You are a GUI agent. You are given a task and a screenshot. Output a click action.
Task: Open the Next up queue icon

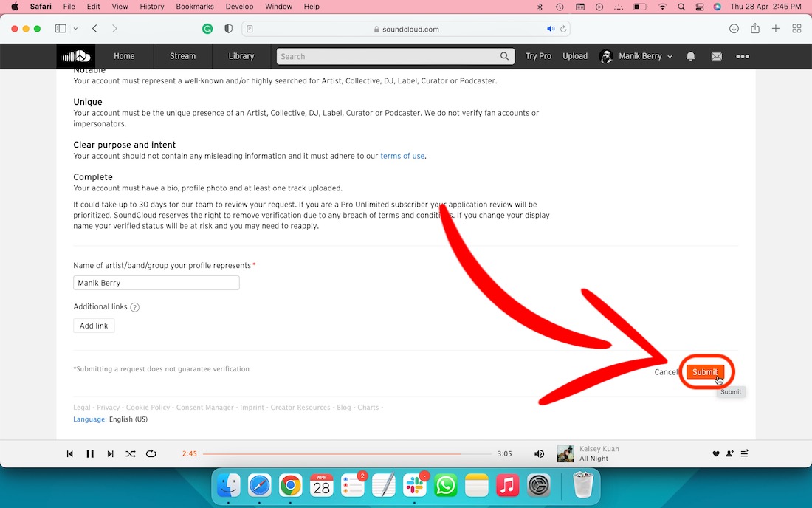pos(745,453)
